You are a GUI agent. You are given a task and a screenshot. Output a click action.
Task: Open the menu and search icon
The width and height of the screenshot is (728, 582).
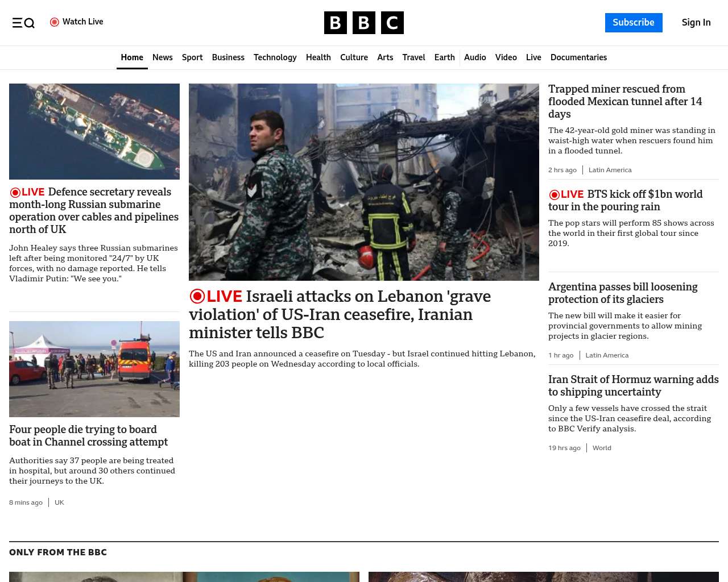pyautogui.click(x=23, y=23)
